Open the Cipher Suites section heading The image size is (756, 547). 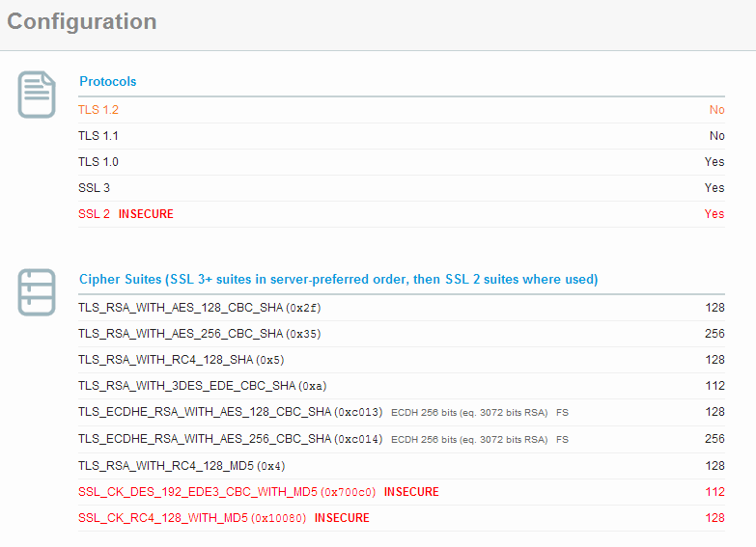(x=339, y=279)
